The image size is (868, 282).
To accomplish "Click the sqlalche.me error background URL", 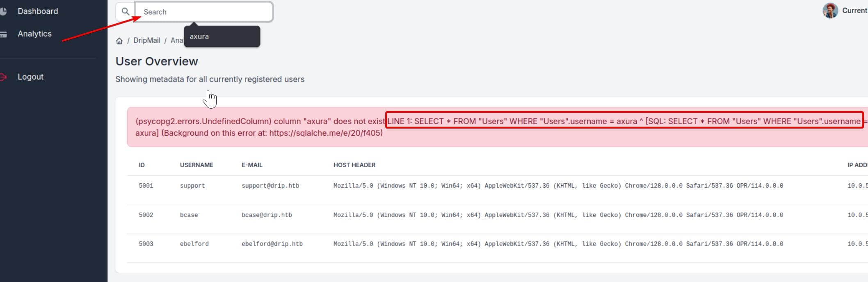I will tap(325, 133).
